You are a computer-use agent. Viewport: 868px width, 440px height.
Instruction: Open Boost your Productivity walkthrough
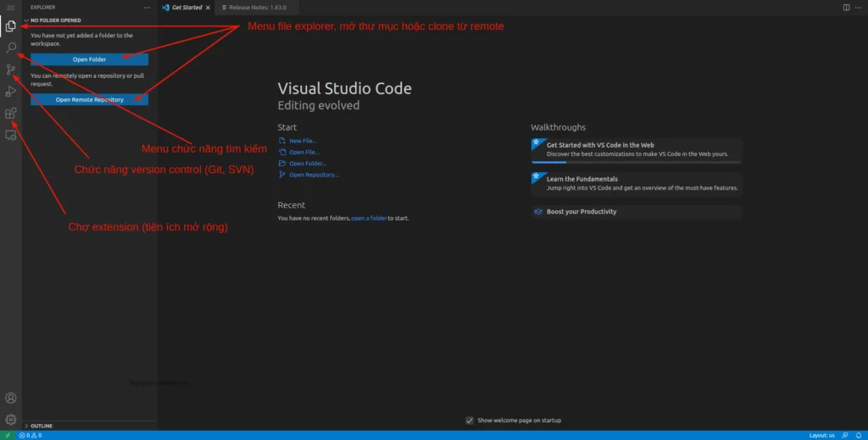(x=636, y=212)
